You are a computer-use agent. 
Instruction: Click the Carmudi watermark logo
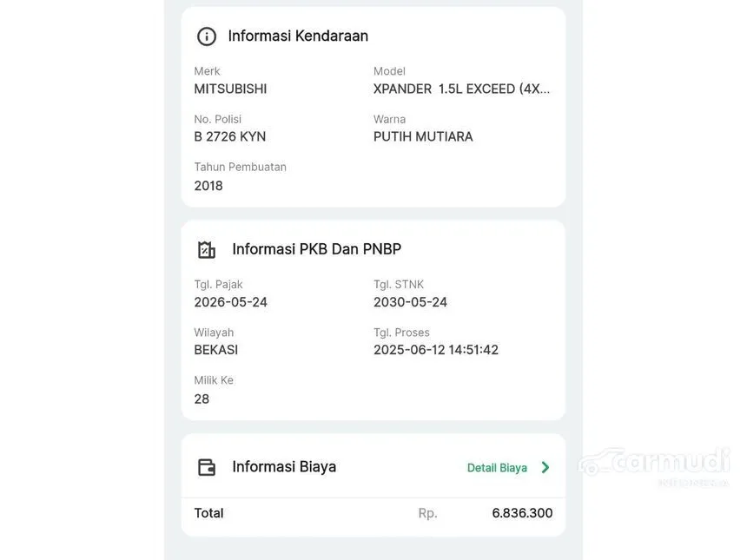[x=654, y=466]
